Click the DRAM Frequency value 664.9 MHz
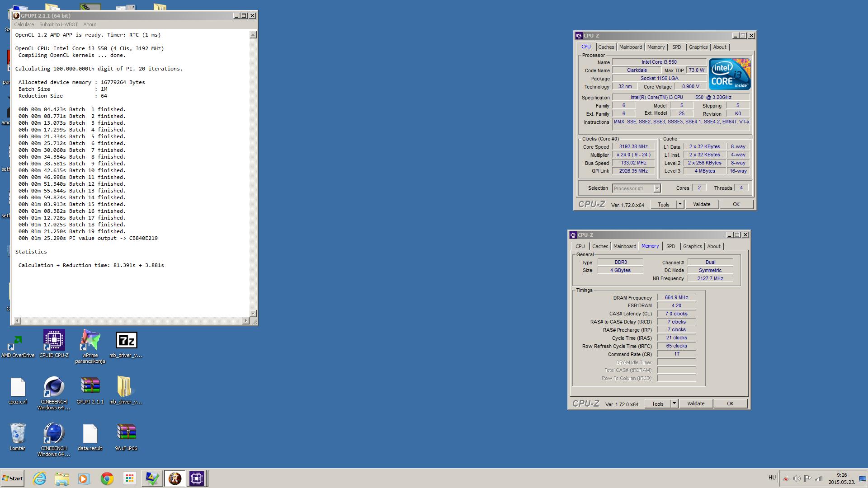The image size is (868, 488). click(x=676, y=297)
